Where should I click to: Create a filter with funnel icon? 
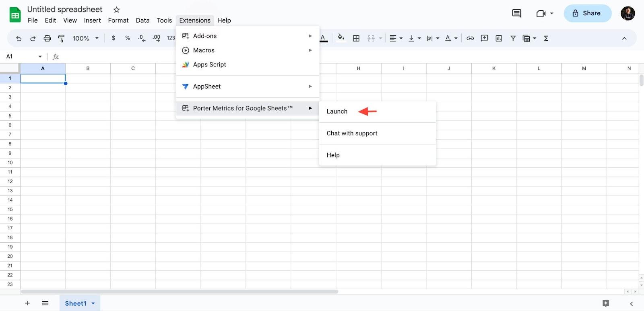513,38
